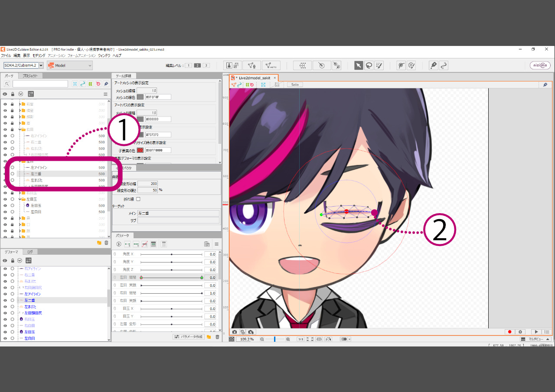Click the 1:1 zoom button
555x392 pixels.
click(x=300, y=339)
